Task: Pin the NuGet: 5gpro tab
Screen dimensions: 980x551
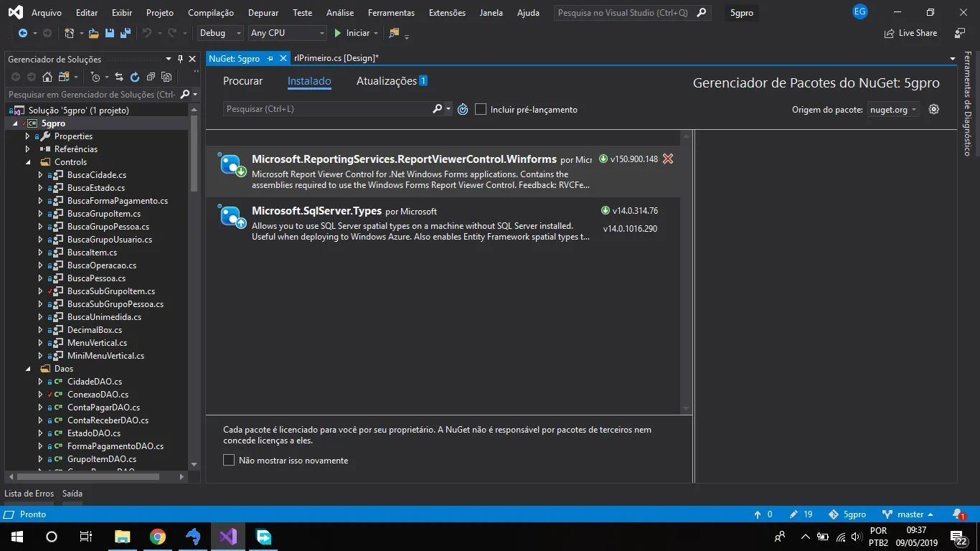Action: 270,59
